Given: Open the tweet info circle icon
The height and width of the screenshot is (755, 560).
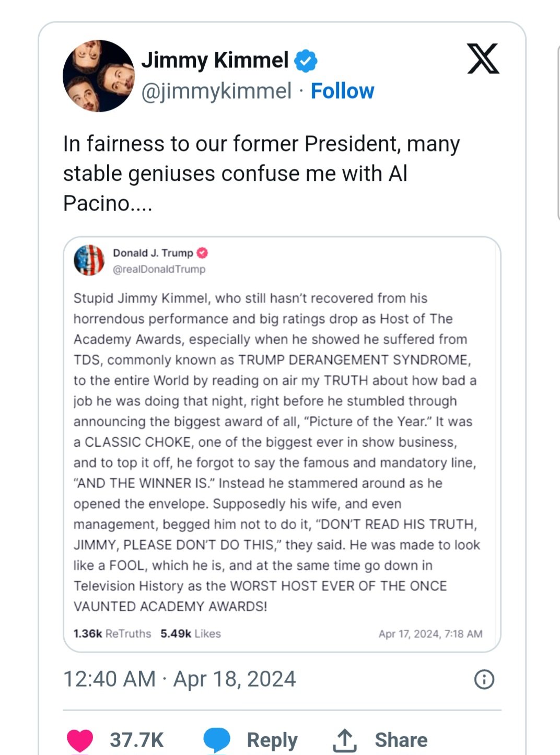Looking at the screenshot, I should point(484,679).
